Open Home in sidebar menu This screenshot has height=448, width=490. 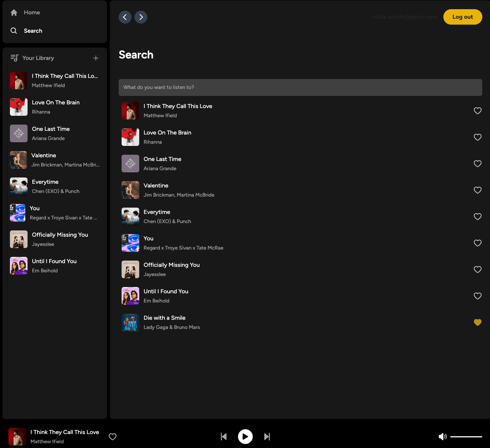coord(32,12)
